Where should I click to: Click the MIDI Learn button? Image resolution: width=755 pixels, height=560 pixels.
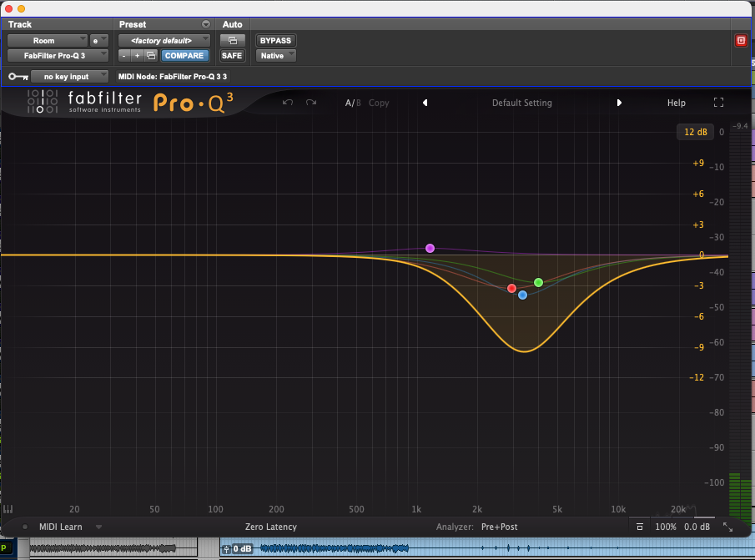(x=61, y=527)
